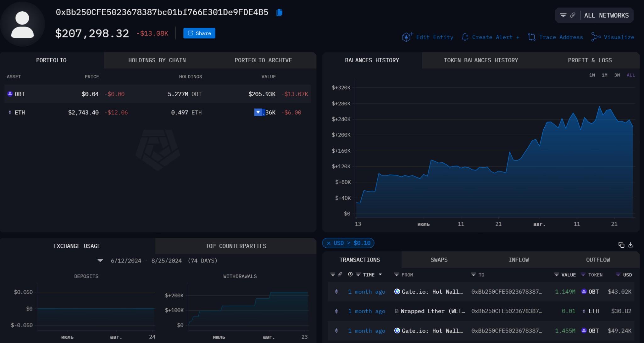Click the copy transactions icon

[621, 245]
